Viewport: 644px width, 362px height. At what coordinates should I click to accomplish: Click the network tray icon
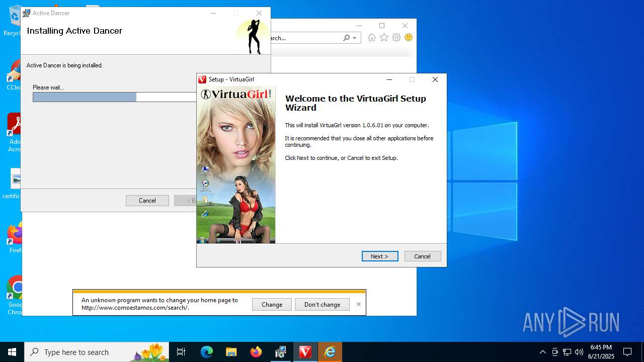tap(567, 352)
